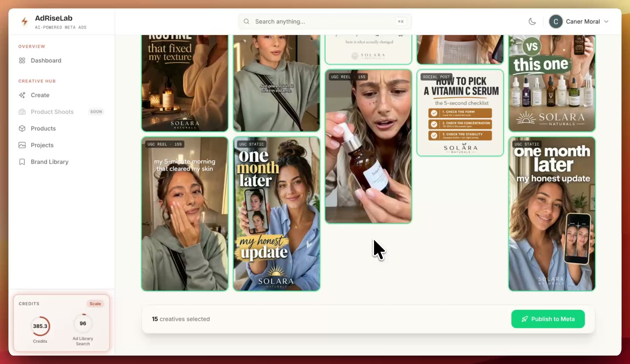Screen dimensions: 630x364
Task: Deselect the vitamin C serum social post
Action: point(460,112)
